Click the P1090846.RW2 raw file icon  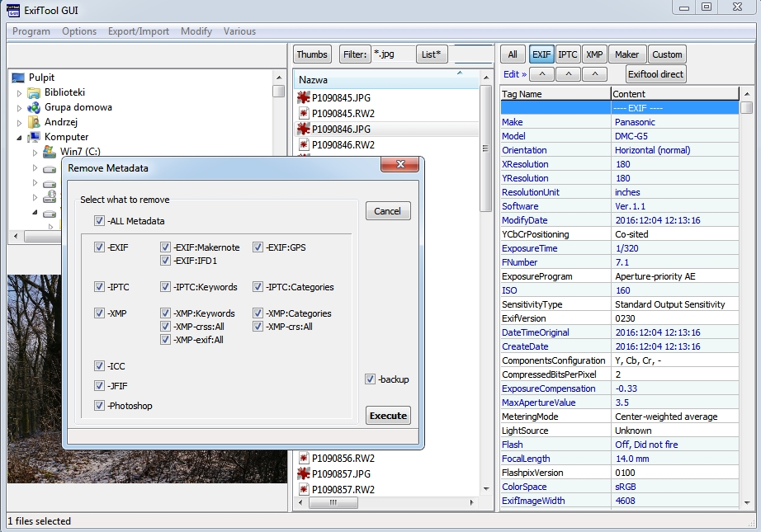point(303,145)
